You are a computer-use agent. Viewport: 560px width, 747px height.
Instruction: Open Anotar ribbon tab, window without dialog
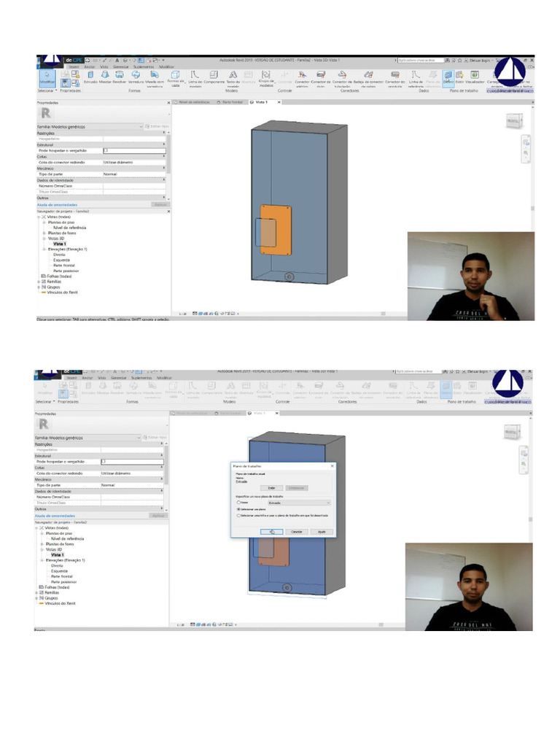(x=90, y=66)
